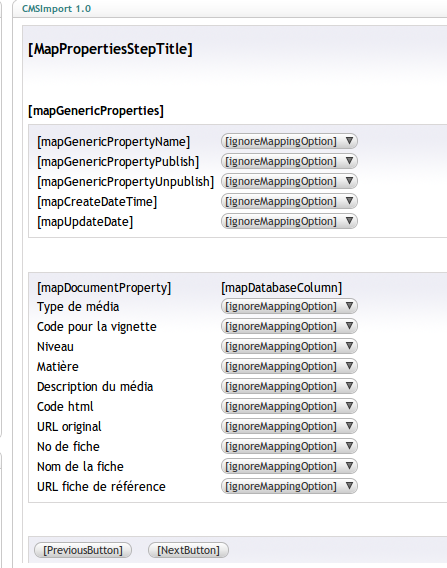Expand the mapGenericPropertyPublish mapping dropdown
This screenshot has height=568, width=447.
[289, 161]
